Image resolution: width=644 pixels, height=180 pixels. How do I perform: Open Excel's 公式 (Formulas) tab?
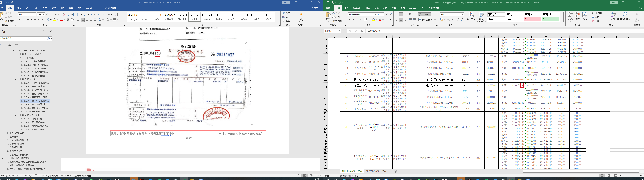368,8
